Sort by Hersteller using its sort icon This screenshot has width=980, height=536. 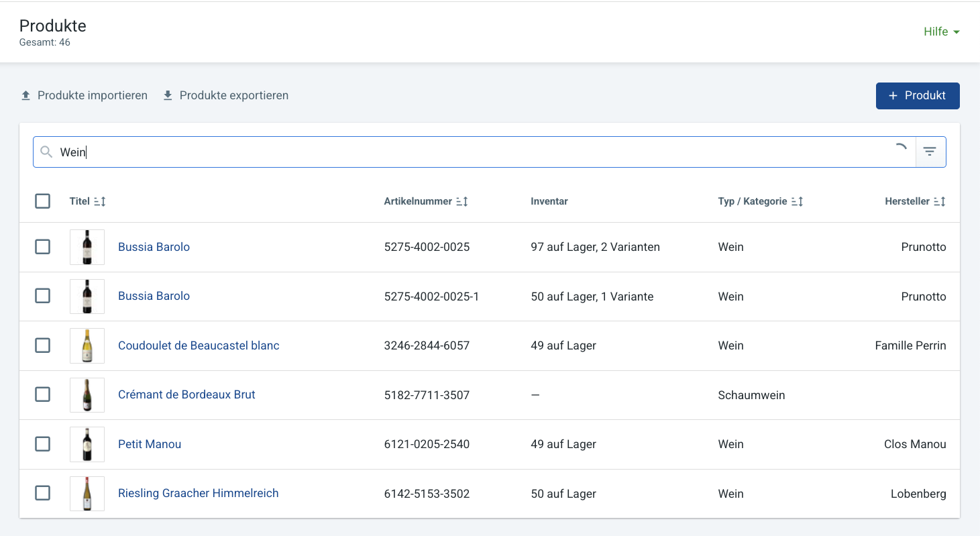[x=939, y=201]
